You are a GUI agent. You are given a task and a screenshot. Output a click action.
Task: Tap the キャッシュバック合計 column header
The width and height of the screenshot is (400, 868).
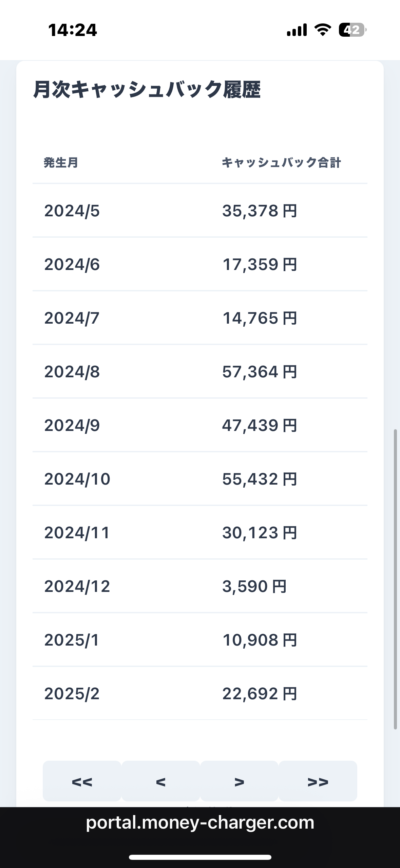tap(281, 163)
